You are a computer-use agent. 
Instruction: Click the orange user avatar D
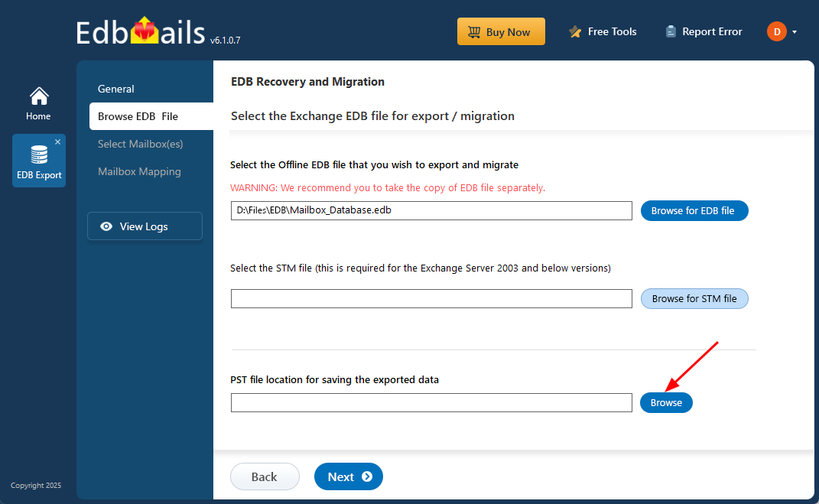(776, 31)
